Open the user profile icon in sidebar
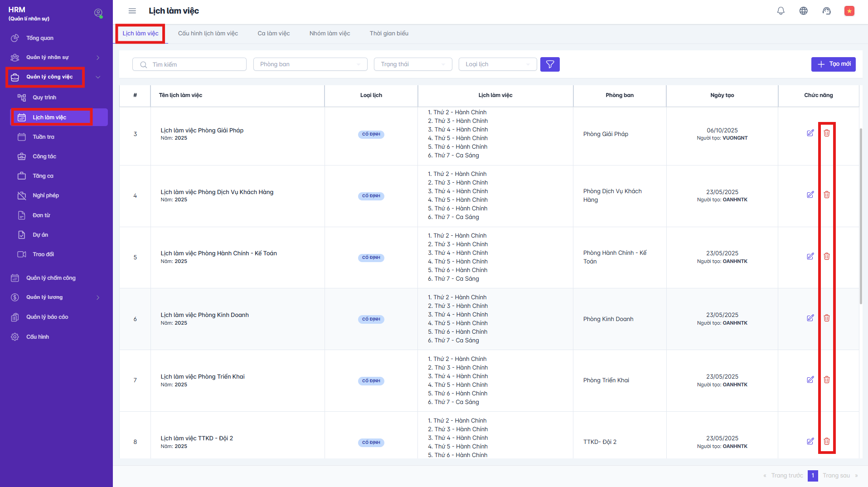The height and width of the screenshot is (487, 868). point(98,13)
